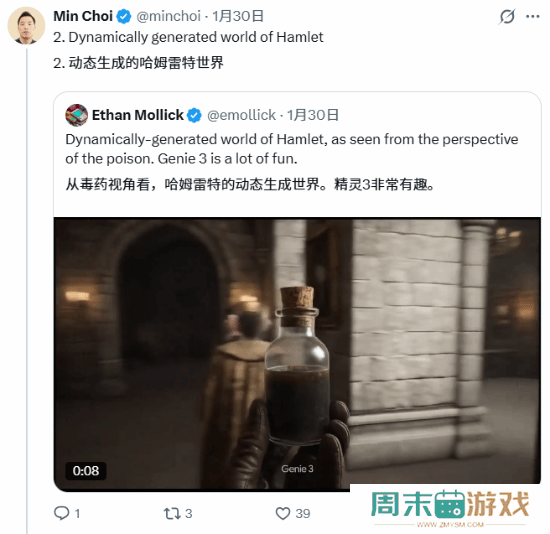Image resolution: width=550 pixels, height=534 pixels.
Task: Open the quoted tweet's 1月30日 timestamp
Action: (313, 115)
